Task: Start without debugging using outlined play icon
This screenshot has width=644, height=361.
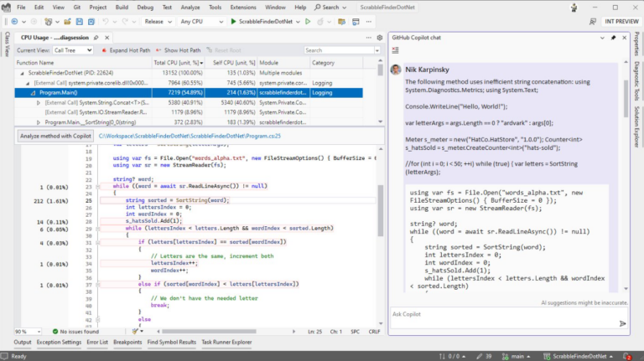Action: (x=308, y=21)
